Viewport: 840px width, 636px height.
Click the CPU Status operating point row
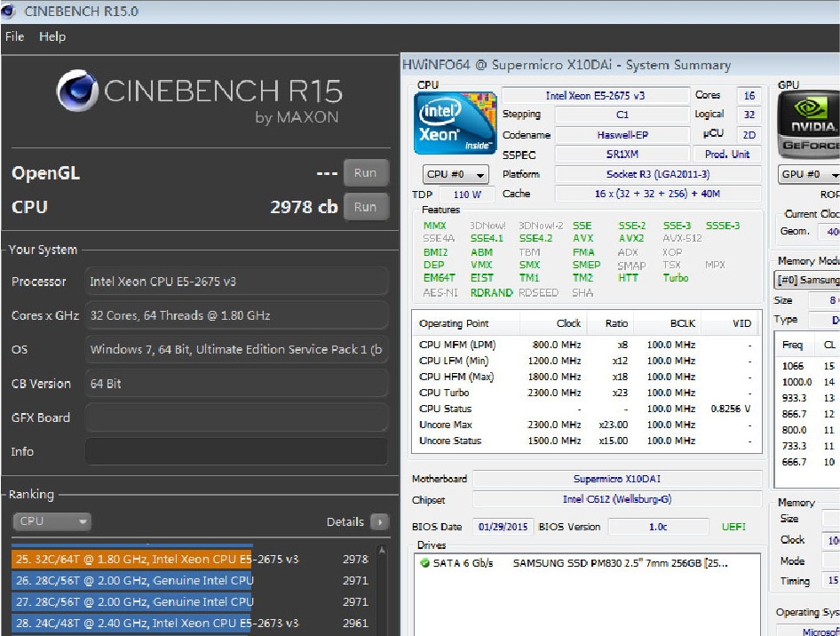click(x=585, y=409)
